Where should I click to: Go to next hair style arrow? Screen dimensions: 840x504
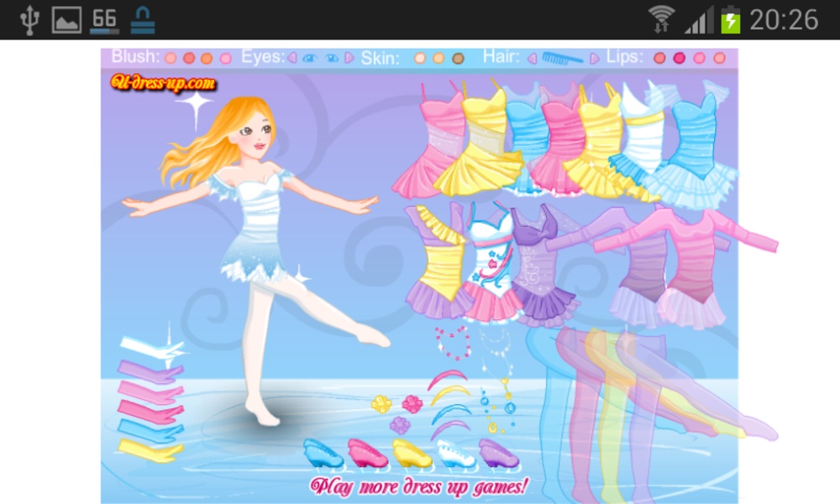click(x=594, y=59)
